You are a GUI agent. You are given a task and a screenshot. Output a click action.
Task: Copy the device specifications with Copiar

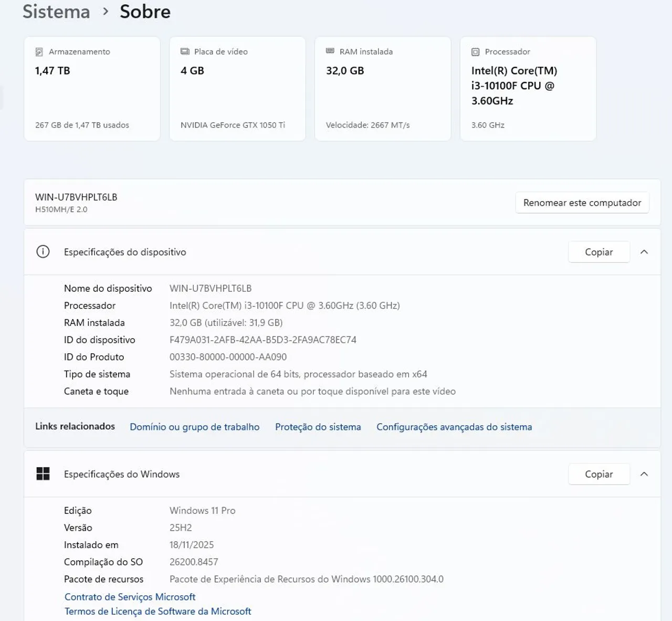[599, 252]
